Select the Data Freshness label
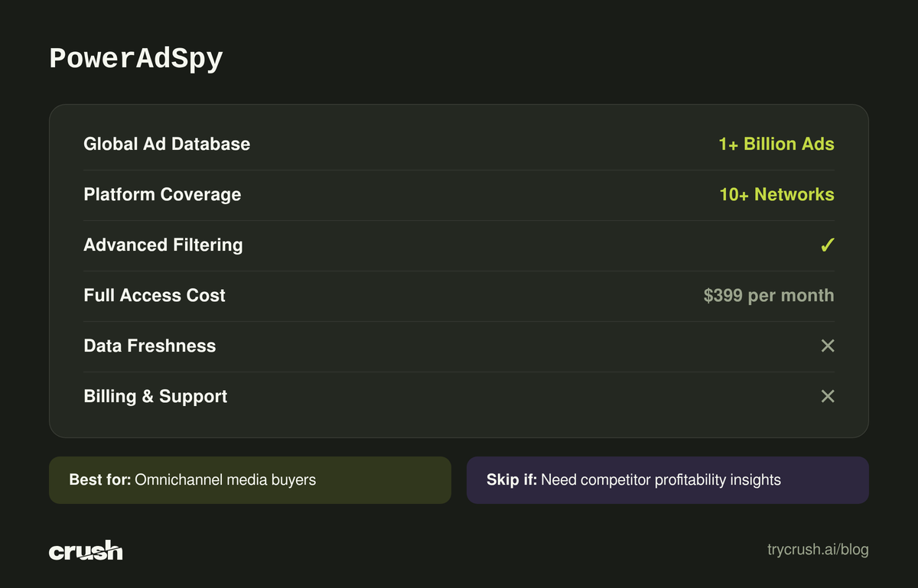Image resolution: width=918 pixels, height=588 pixels. click(x=150, y=346)
